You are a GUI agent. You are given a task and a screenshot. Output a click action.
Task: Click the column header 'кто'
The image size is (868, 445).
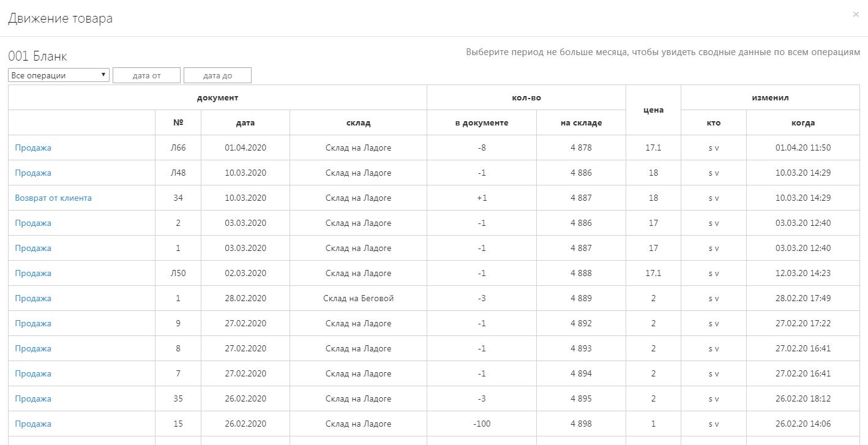[714, 122]
